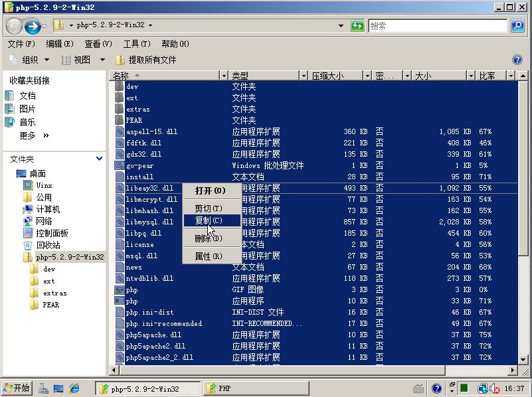The width and height of the screenshot is (532, 397).
Task: Select the go-pear batch file icon
Action: click(x=120, y=165)
